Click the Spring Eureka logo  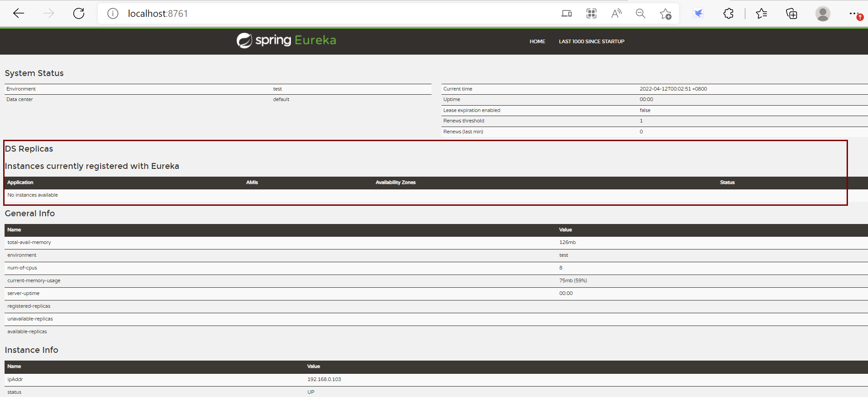286,41
